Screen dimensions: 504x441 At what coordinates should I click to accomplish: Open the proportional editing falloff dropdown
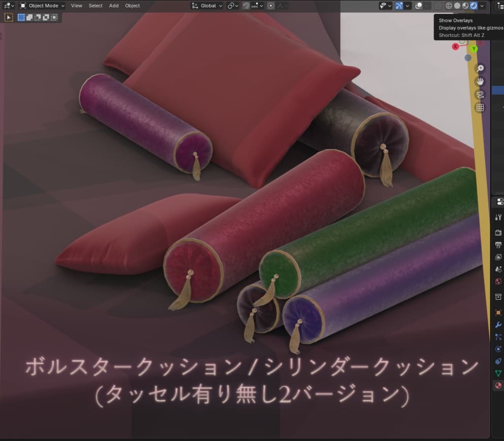[285, 5]
